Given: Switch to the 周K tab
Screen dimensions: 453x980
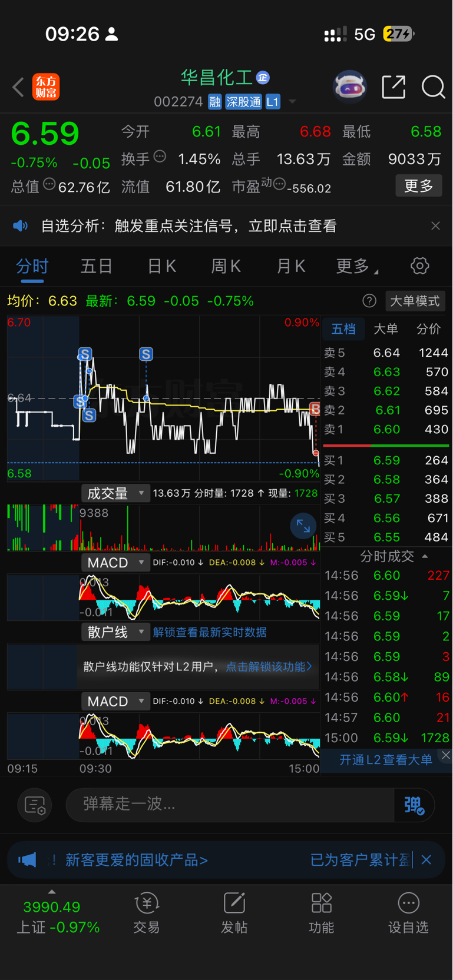Looking at the screenshot, I should tap(226, 266).
